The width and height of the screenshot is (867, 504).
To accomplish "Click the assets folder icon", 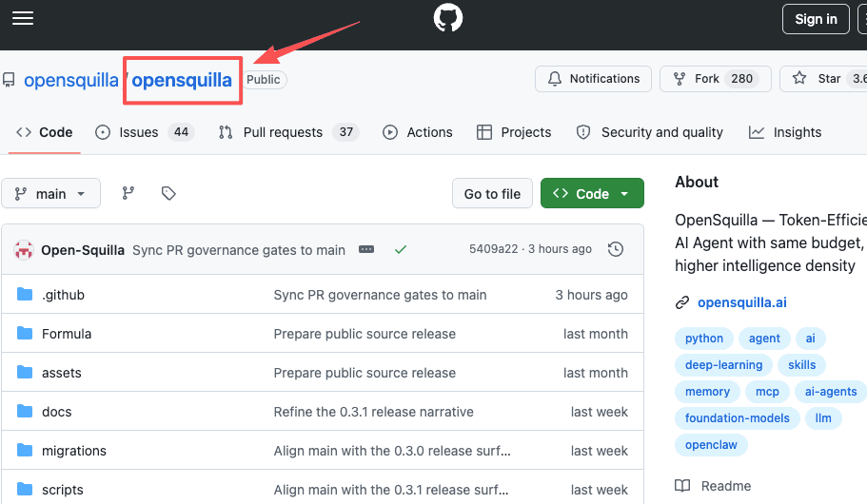I will [x=25, y=372].
